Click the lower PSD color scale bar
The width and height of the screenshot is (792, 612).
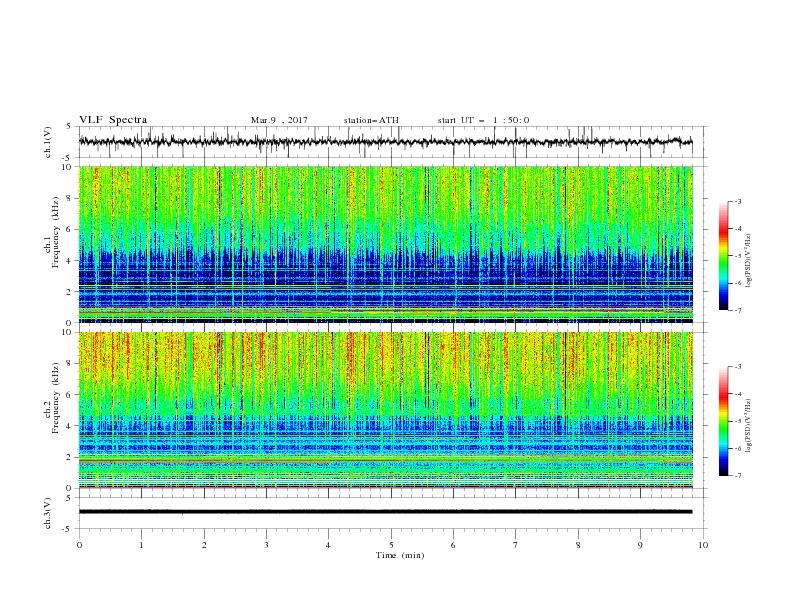723,421
